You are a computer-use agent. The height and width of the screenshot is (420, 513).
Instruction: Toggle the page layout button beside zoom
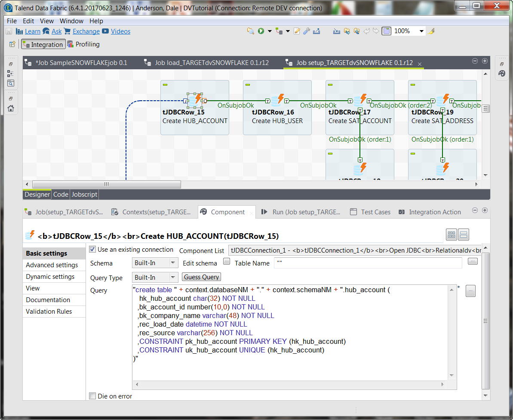tap(386, 31)
